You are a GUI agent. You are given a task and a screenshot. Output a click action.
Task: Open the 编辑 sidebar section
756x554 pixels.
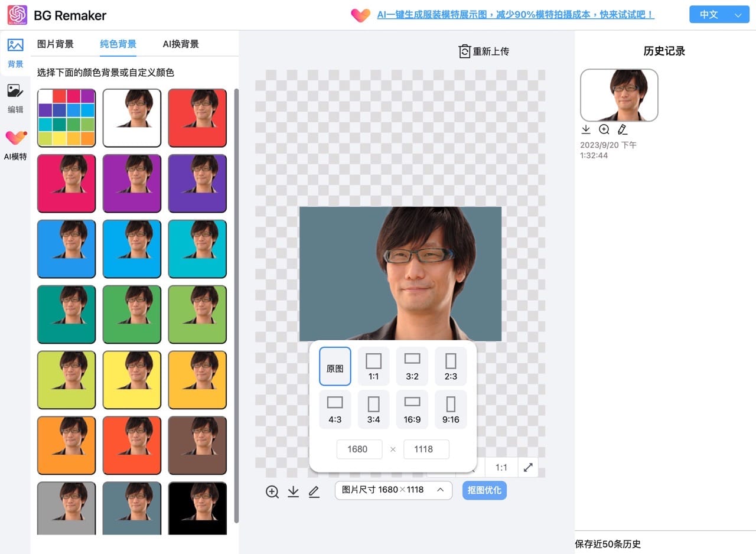pos(15,99)
